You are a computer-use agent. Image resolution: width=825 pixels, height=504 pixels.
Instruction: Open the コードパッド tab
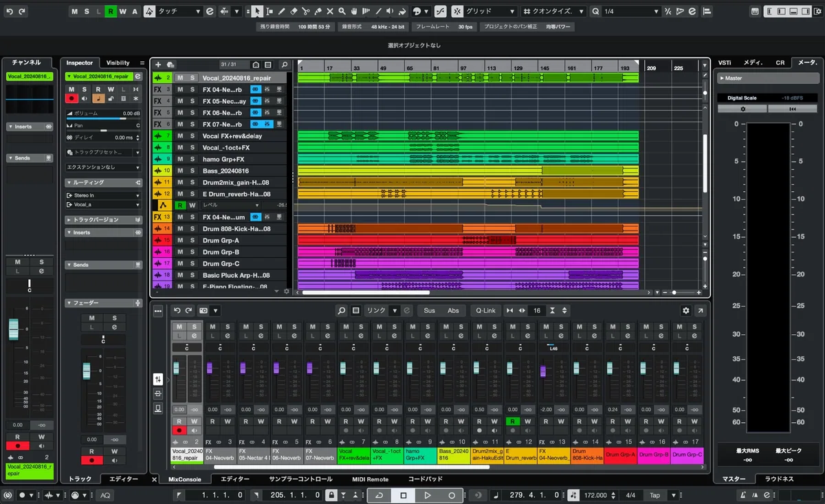click(425, 479)
